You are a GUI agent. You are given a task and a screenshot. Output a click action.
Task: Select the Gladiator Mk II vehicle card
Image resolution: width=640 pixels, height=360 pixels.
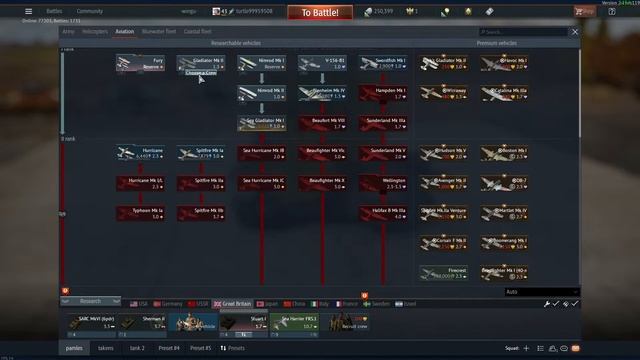(201, 63)
